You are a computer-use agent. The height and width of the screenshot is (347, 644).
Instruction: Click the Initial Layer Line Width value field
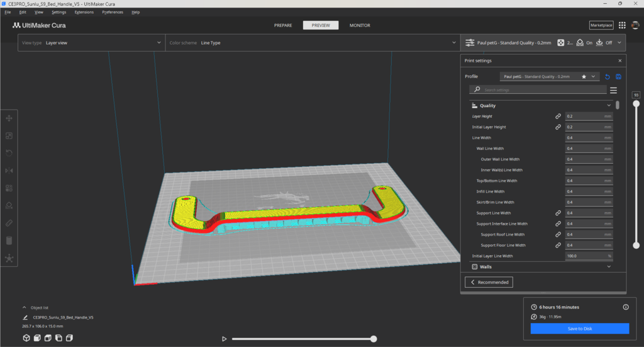589,256
